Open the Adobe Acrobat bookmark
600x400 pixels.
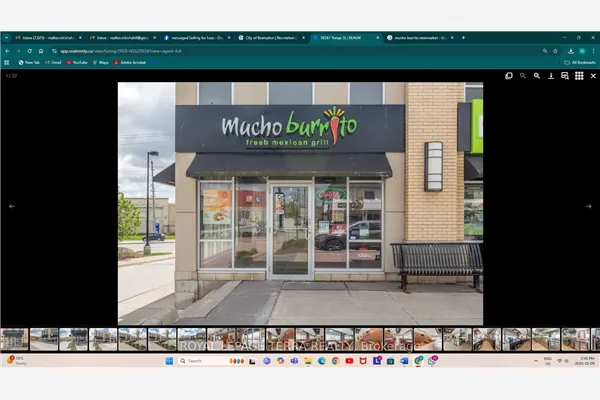130,62
